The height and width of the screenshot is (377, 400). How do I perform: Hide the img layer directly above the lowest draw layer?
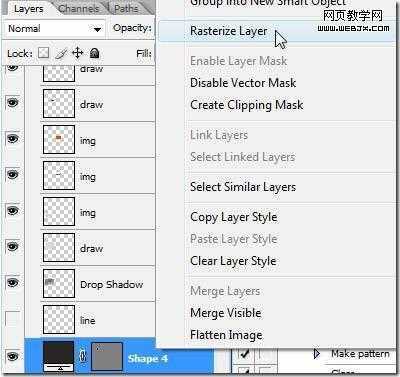13,211
